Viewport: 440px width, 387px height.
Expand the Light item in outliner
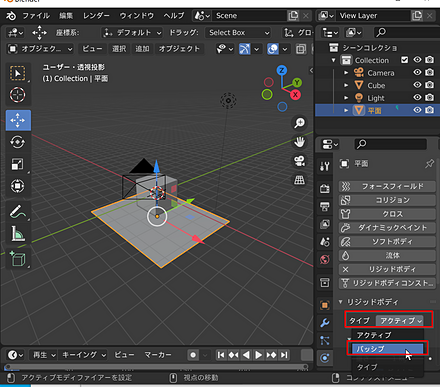[346, 98]
